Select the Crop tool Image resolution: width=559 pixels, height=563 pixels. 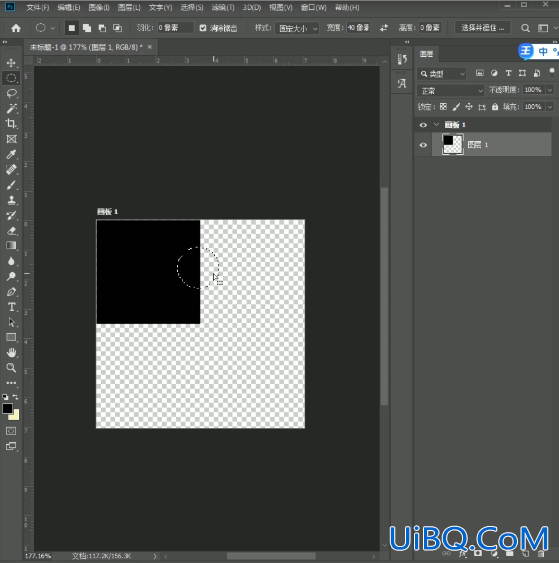pos(11,124)
